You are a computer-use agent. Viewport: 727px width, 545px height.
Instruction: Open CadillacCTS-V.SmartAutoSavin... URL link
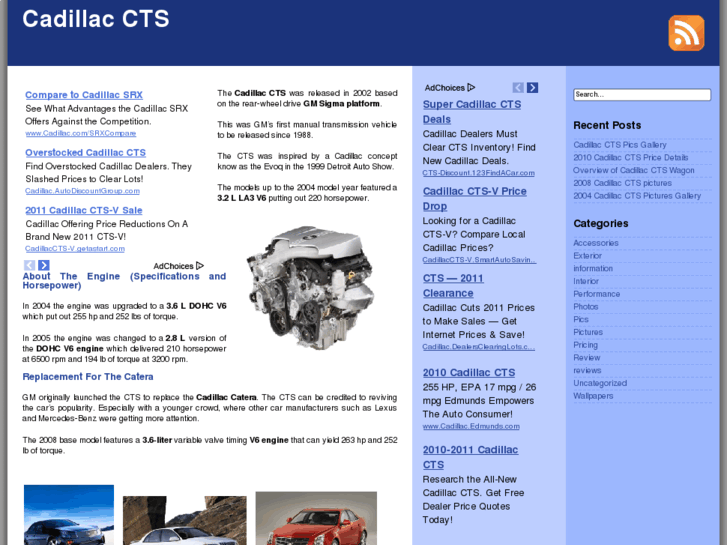479,260
